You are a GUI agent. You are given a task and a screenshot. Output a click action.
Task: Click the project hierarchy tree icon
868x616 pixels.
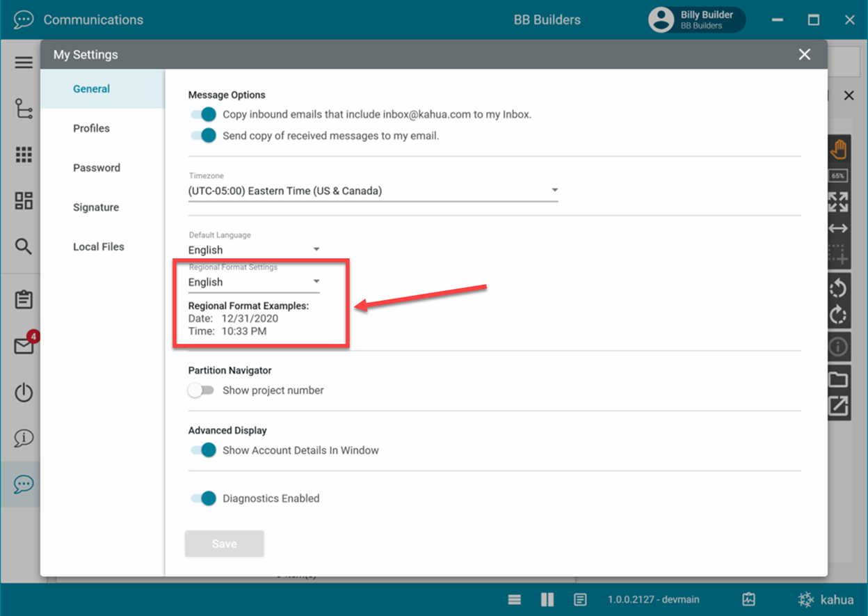pos(24,109)
